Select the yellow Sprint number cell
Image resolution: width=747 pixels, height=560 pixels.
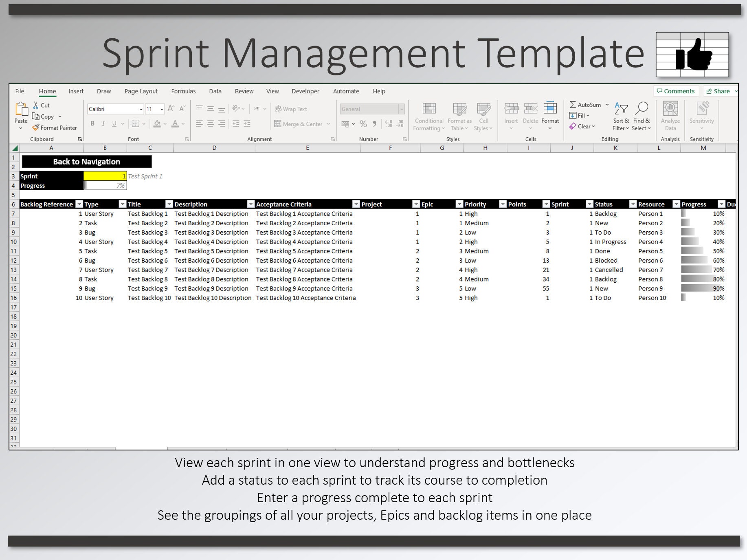coord(105,176)
